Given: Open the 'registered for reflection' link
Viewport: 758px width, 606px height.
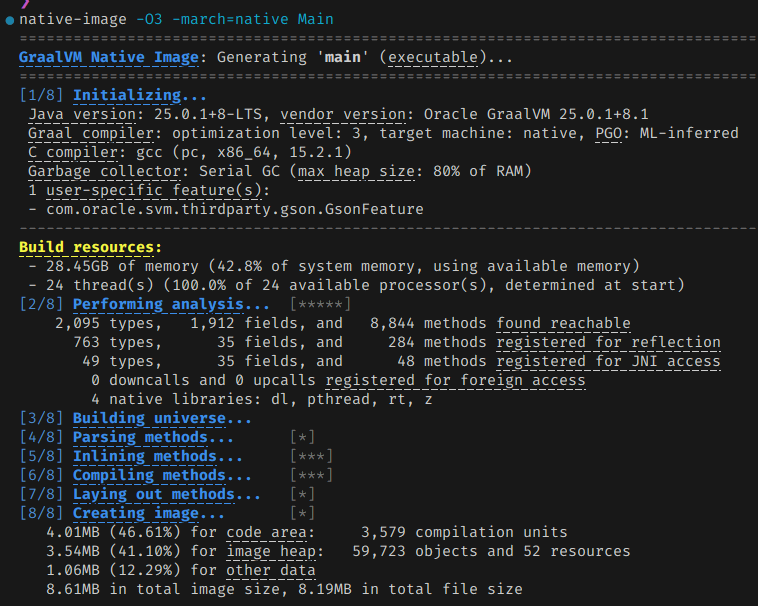Looking at the screenshot, I should pos(608,342).
